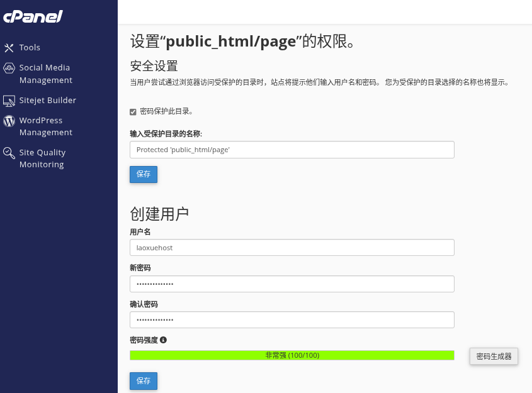Uncheck the 密码保护此目录 checkbox
Screen dimensions: 532x393
pyautogui.click(x=133, y=112)
